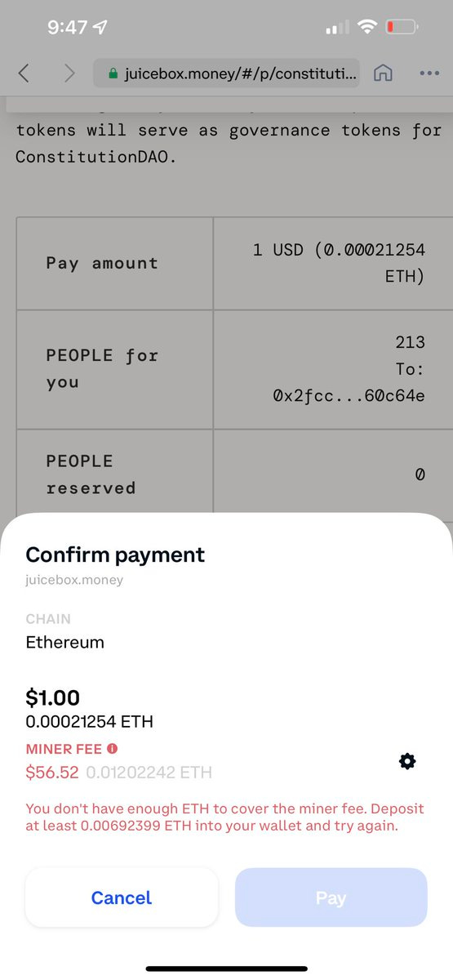Tap the location arrow beside the time
The width and height of the screenshot is (453, 980).
pos(100,28)
